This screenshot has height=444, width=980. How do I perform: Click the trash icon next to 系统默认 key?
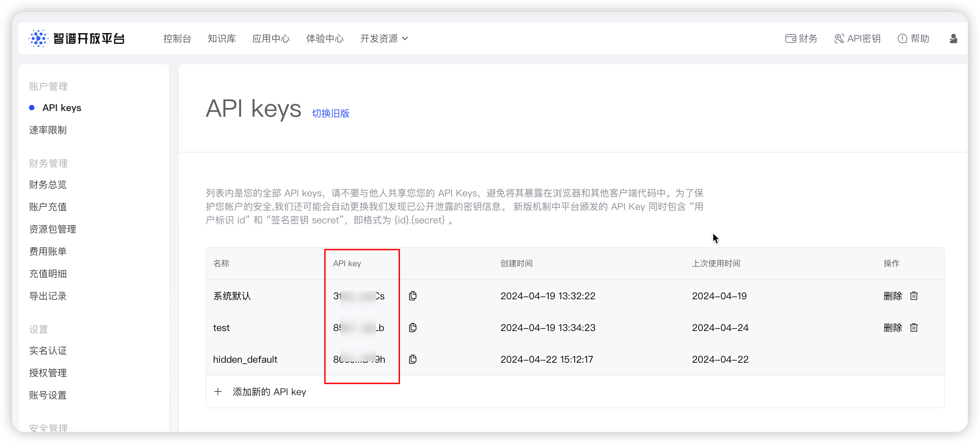[914, 296]
